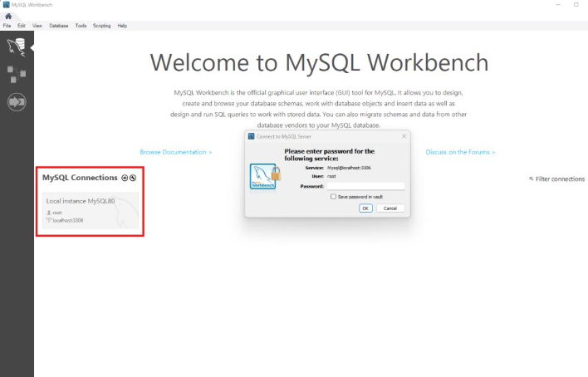
Task: Focus the Password input field
Action: click(365, 186)
